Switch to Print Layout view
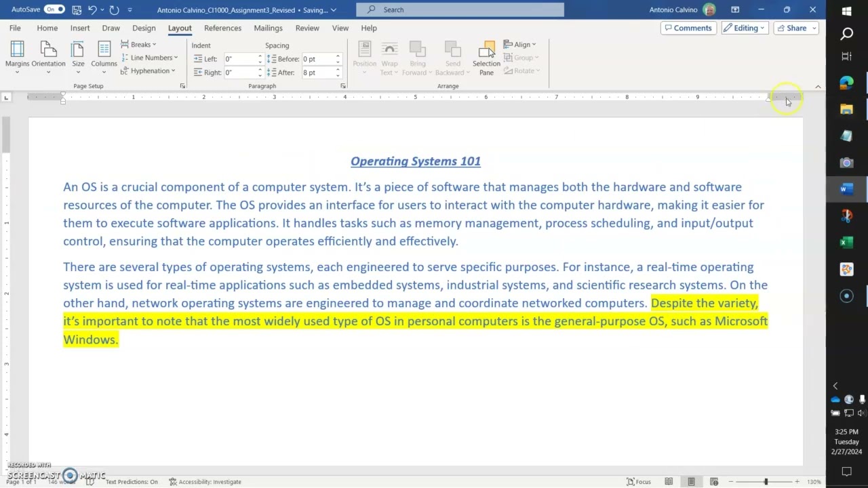This screenshot has width=868, height=488. pos(691,482)
